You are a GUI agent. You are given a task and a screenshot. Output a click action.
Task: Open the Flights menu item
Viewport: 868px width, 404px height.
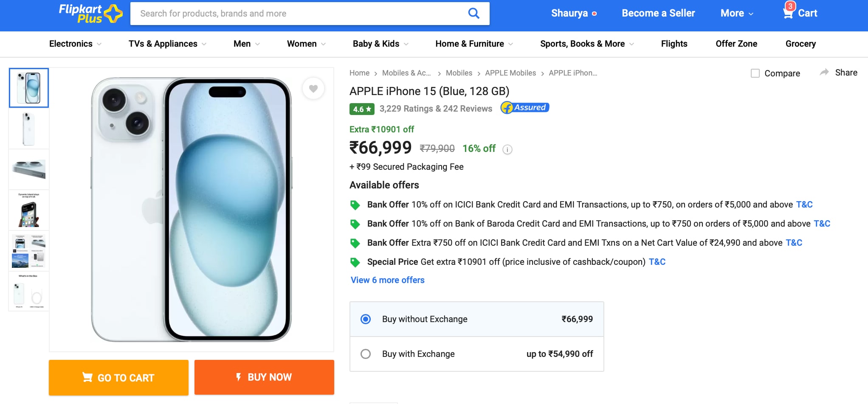click(x=674, y=44)
